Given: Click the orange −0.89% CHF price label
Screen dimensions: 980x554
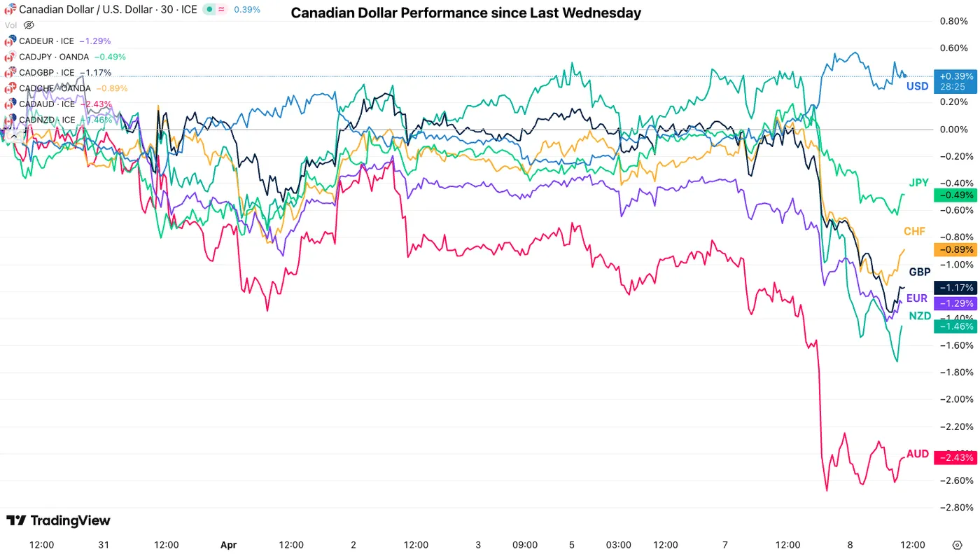Looking at the screenshot, I should point(955,249).
